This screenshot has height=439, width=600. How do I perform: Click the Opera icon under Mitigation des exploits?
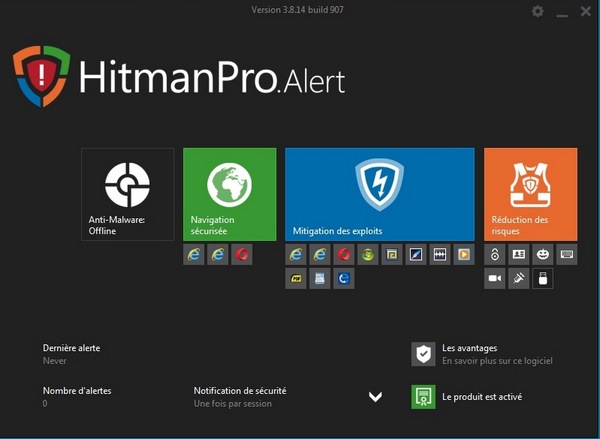[344, 255]
